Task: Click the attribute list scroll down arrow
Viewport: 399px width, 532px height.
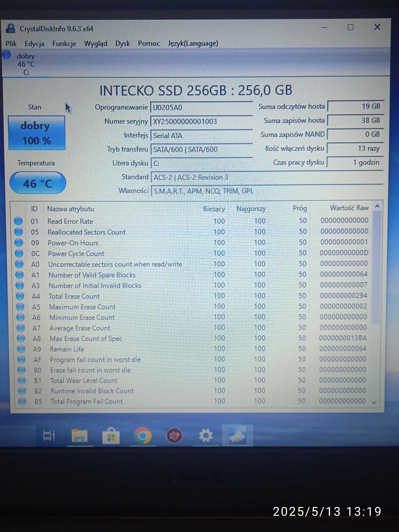Action: tap(374, 402)
